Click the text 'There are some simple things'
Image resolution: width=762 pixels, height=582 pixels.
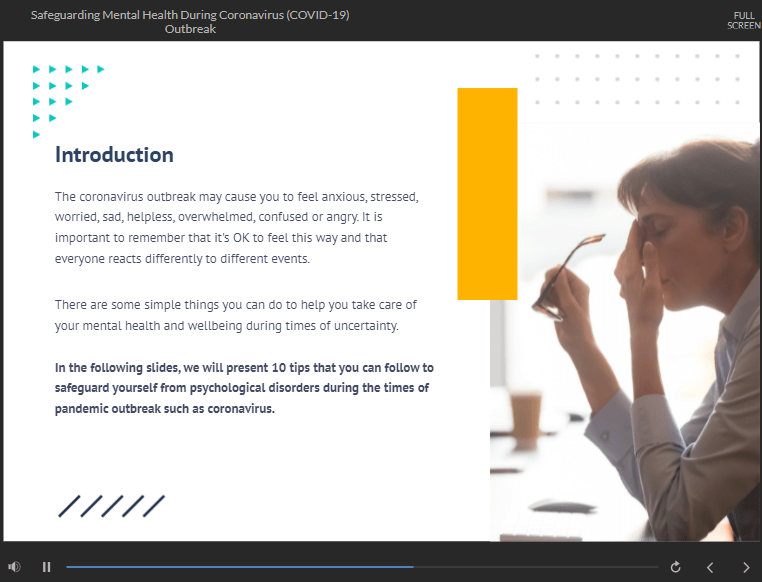(x=236, y=315)
